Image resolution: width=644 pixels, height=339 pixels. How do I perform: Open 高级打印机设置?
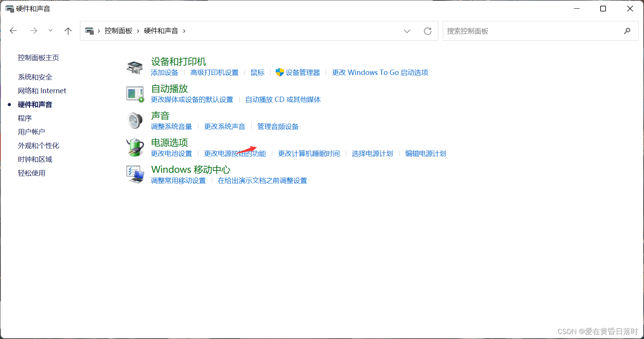[214, 73]
